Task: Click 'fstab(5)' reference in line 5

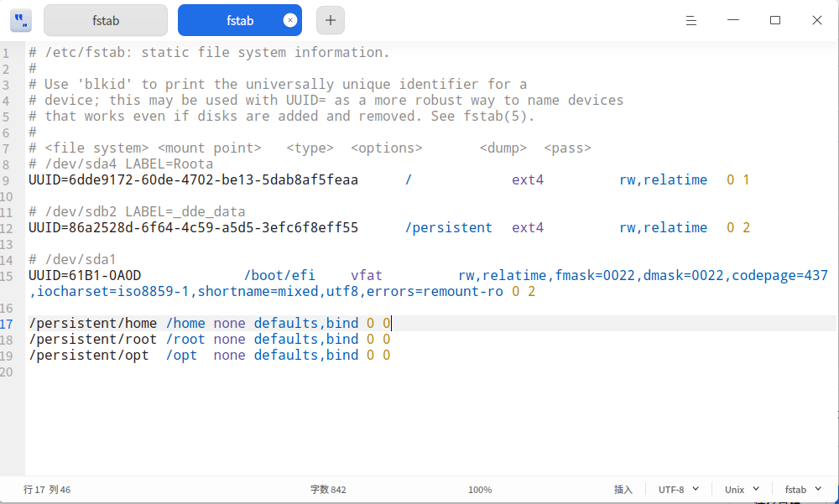Action: pos(495,116)
